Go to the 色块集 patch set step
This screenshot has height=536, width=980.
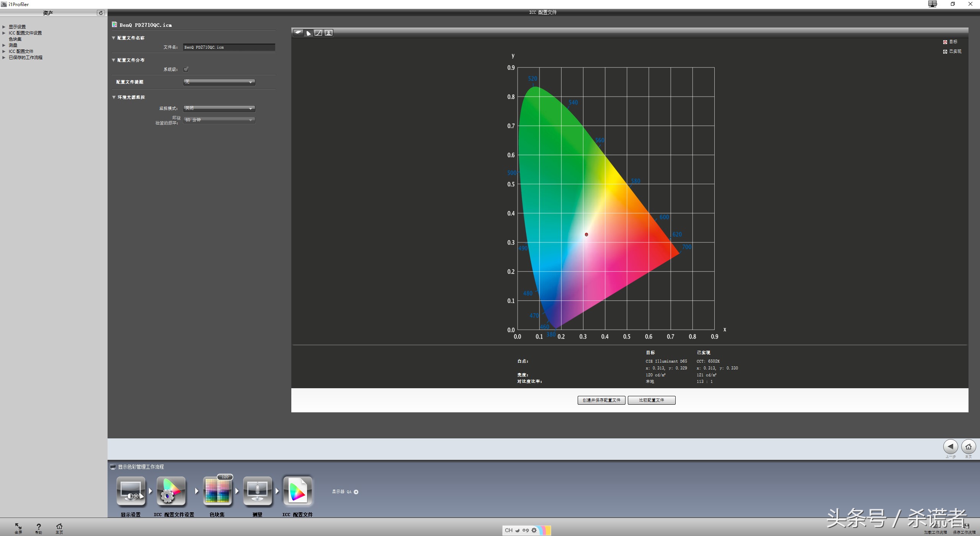(217, 491)
